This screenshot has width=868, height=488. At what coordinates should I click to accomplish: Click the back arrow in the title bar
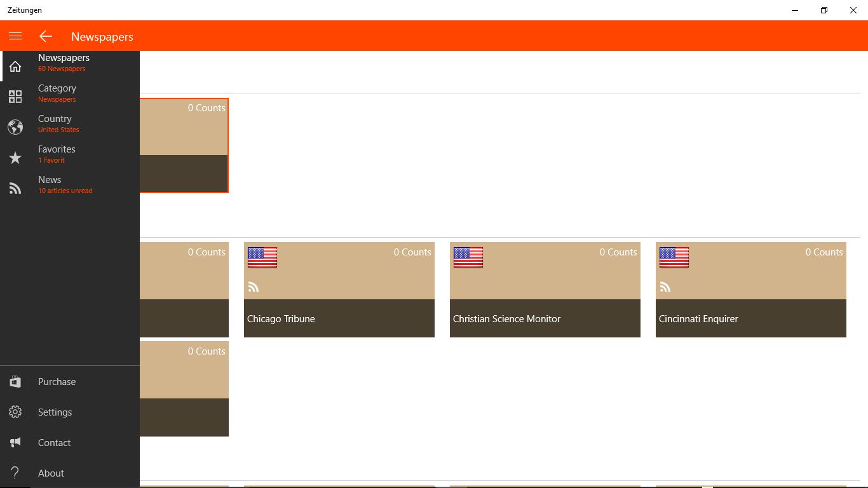(45, 36)
